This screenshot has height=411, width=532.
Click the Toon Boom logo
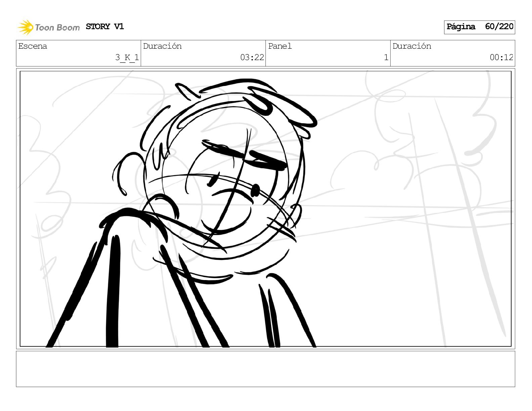(x=49, y=27)
